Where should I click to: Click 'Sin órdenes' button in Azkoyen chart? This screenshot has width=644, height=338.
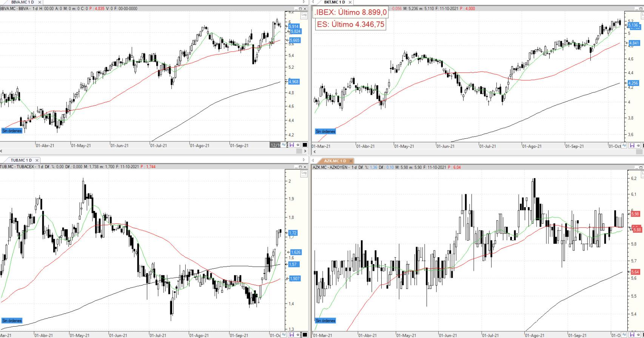click(325, 321)
